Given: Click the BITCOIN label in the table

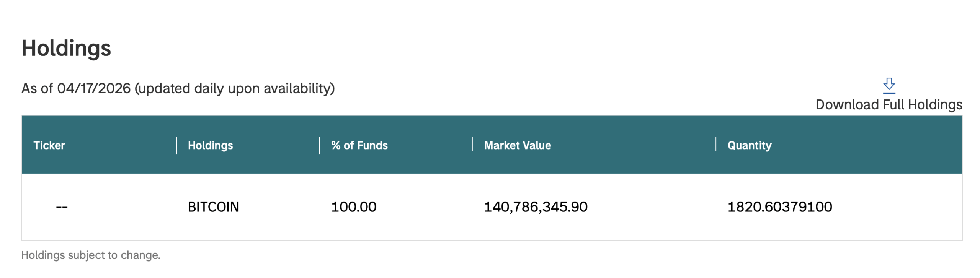Looking at the screenshot, I should coord(213,206).
